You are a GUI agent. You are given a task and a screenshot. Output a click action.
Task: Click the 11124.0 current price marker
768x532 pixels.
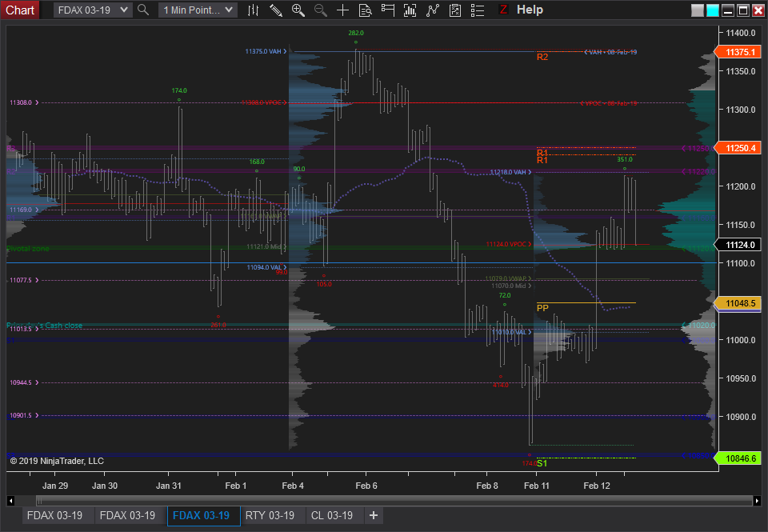(x=738, y=245)
